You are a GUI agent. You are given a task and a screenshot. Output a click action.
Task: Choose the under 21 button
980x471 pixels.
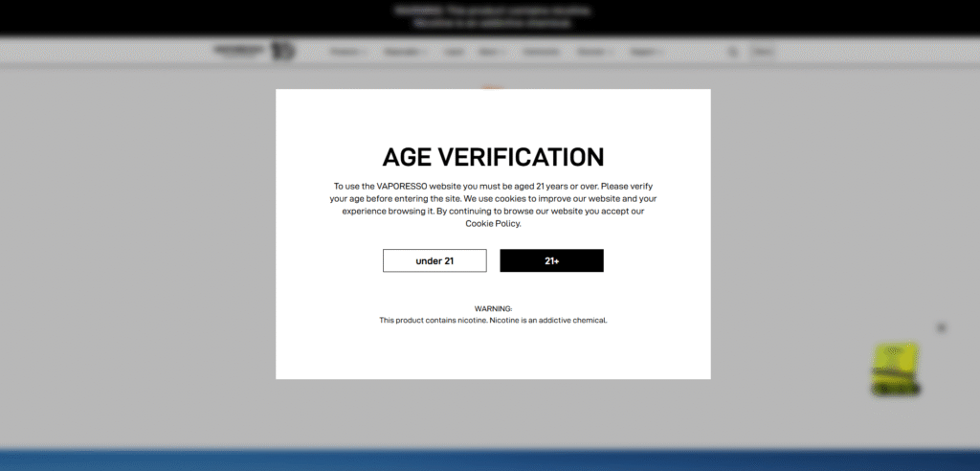coord(434,260)
